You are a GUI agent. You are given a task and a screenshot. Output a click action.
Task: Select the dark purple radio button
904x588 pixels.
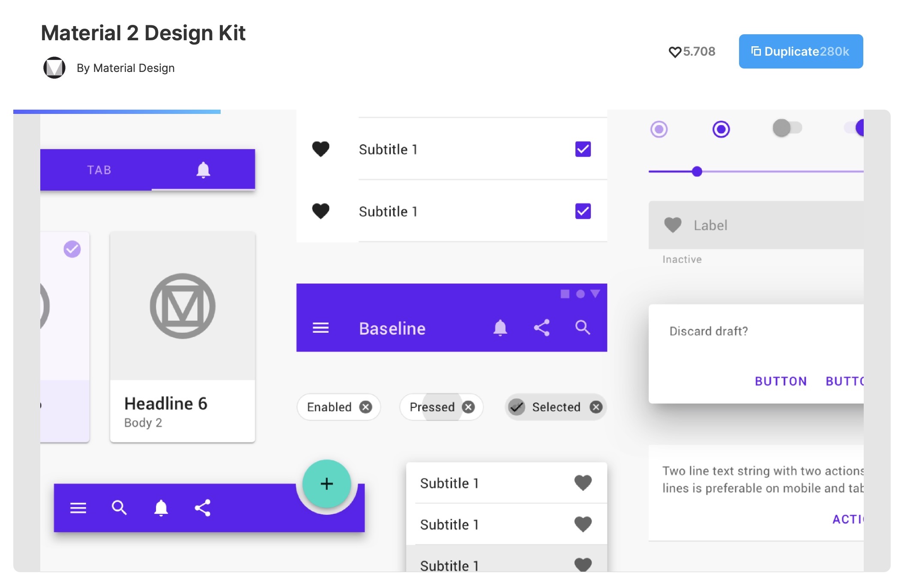point(721,129)
